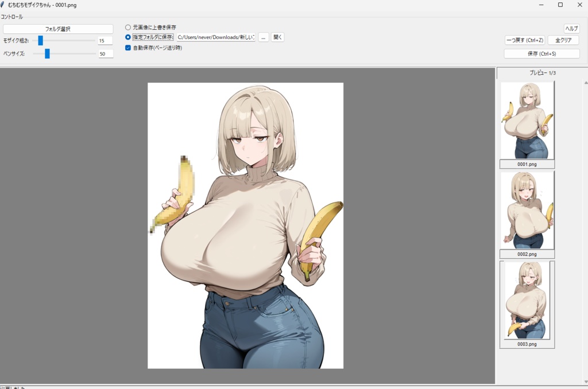Image resolution: width=588 pixels, height=389 pixels.
Task: Select the 0003.png preview thumbnail
Action: click(527, 301)
